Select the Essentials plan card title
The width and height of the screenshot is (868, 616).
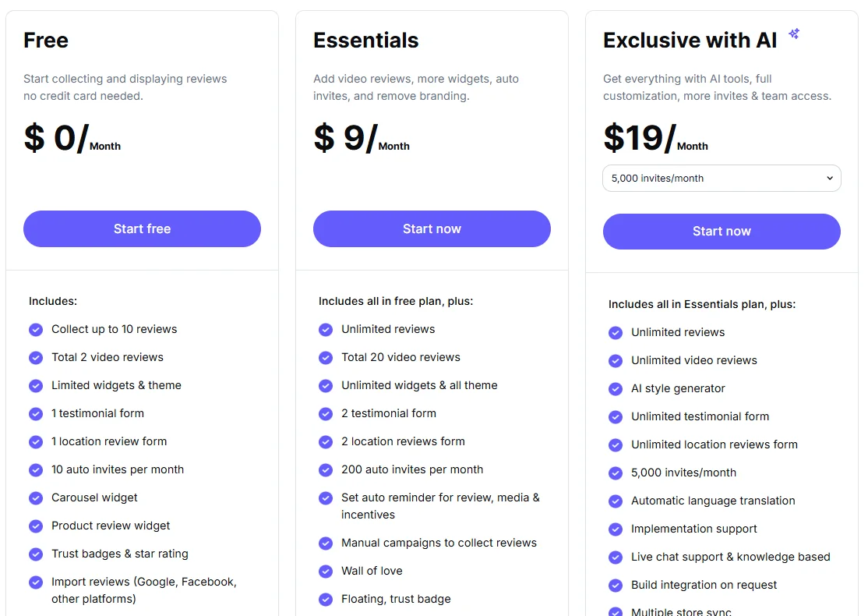click(x=366, y=40)
